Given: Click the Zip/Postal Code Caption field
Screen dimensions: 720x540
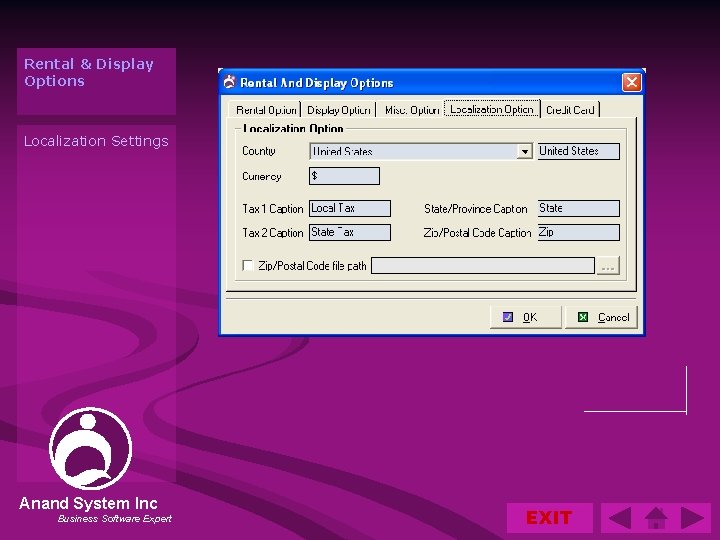Looking at the screenshot, I should 579,232.
